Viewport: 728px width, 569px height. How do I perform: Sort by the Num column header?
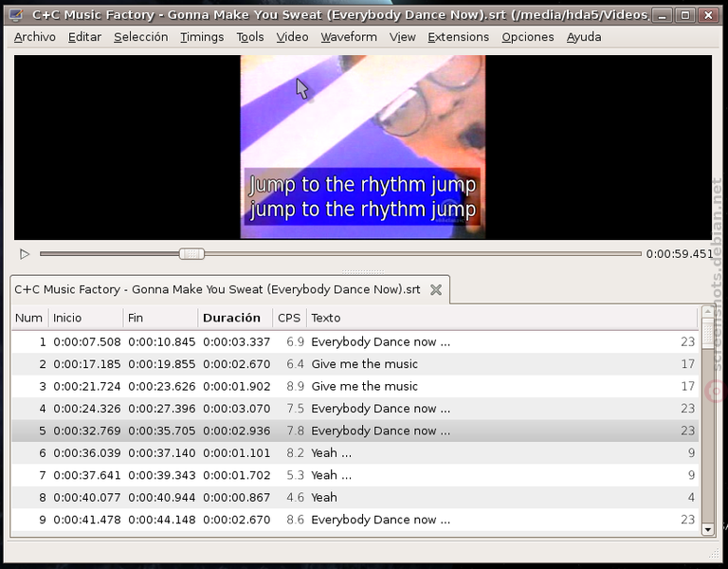[29, 319]
